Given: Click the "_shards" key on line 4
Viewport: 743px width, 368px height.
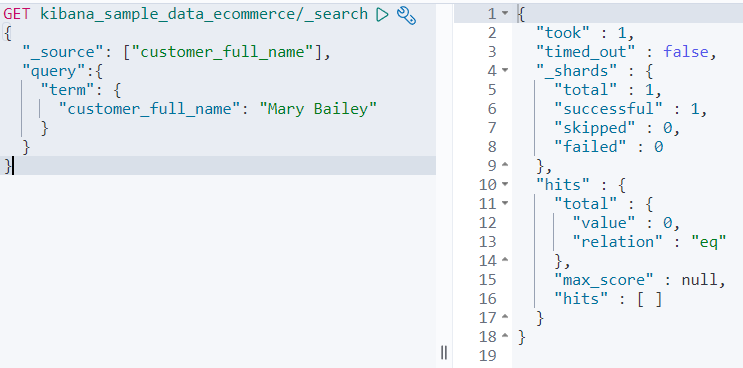Looking at the screenshot, I should click(576, 71).
